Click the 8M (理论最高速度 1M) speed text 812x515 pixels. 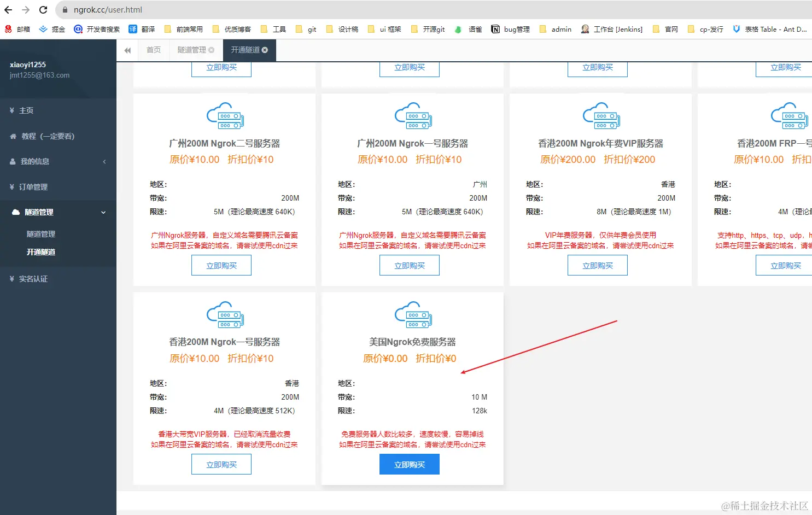(634, 212)
